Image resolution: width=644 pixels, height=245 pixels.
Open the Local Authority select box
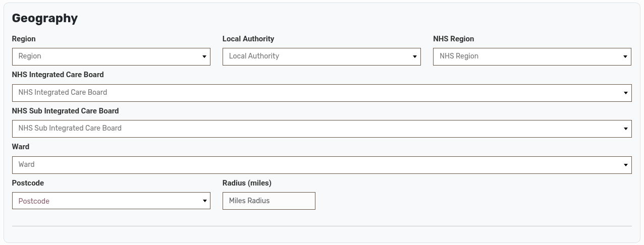click(x=313, y=56)
